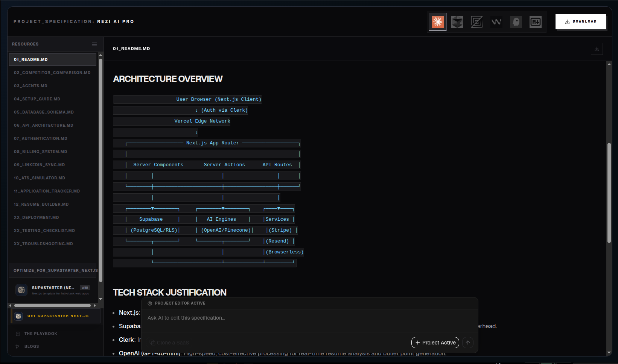Open The Playbook from sidebar
Viewport: 618px width, 364px height.
tap(41, 334)
